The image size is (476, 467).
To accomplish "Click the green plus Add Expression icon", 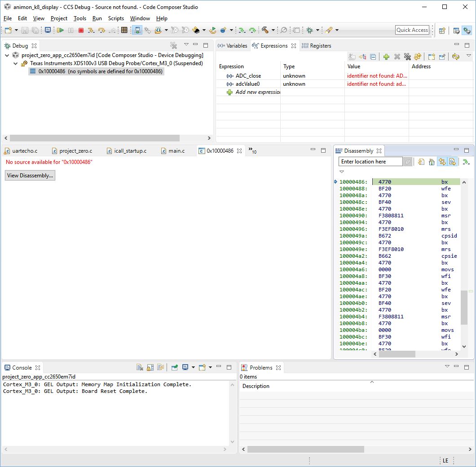I will tap(386, 57).
